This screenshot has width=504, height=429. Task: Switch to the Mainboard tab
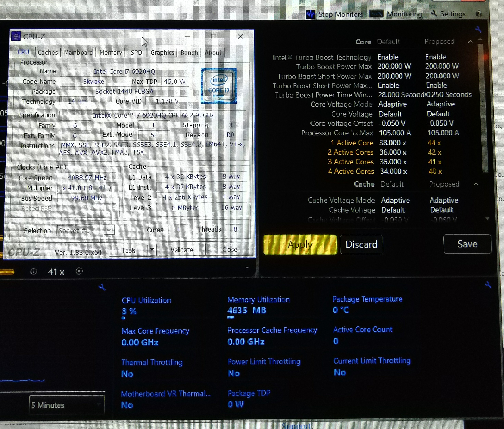pos(78,53)
